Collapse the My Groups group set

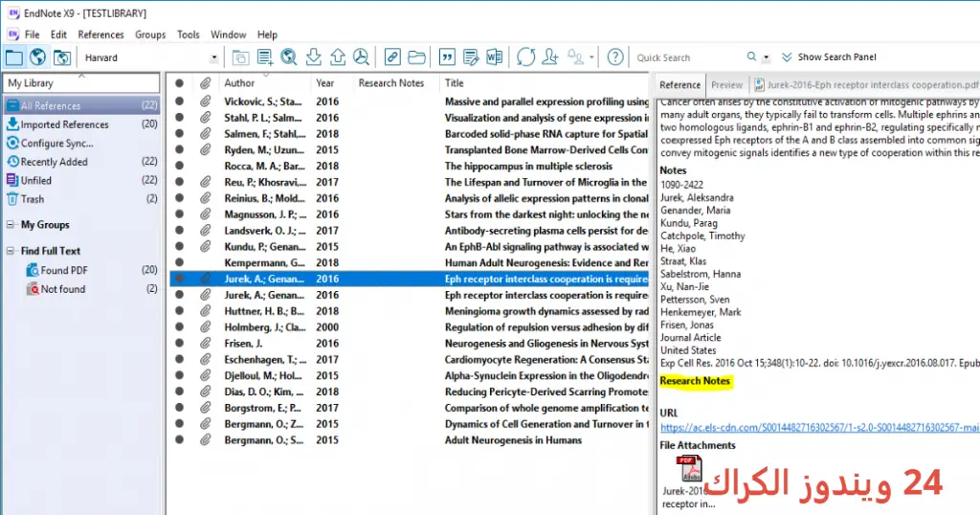tap(10, 224)
